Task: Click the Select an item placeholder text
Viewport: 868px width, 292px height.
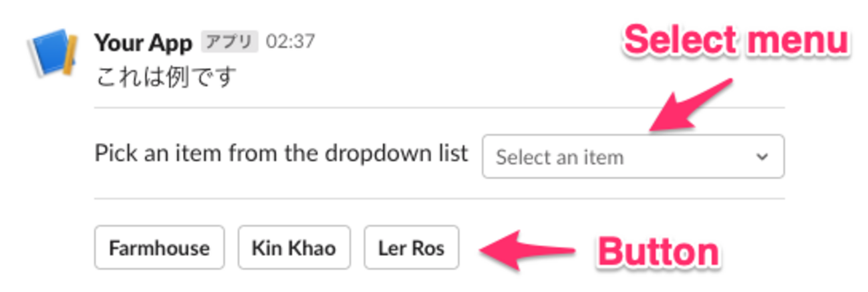Action: coord(559,158)
